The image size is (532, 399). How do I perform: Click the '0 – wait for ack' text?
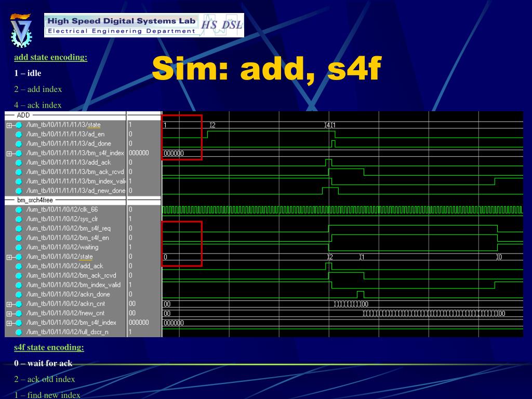(43, 363)
